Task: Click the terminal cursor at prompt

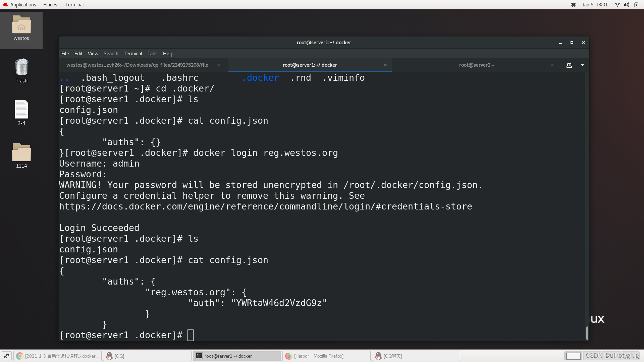Action: (191, 335)
